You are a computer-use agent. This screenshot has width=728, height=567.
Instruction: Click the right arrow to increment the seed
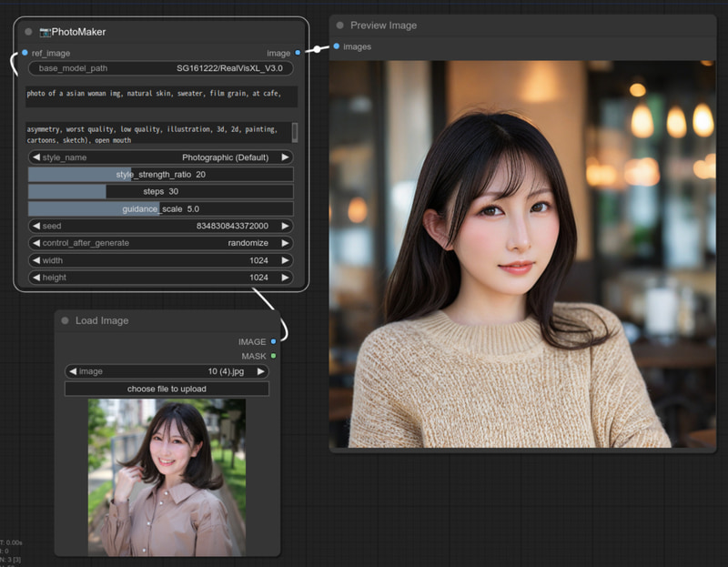coord(286,226)
